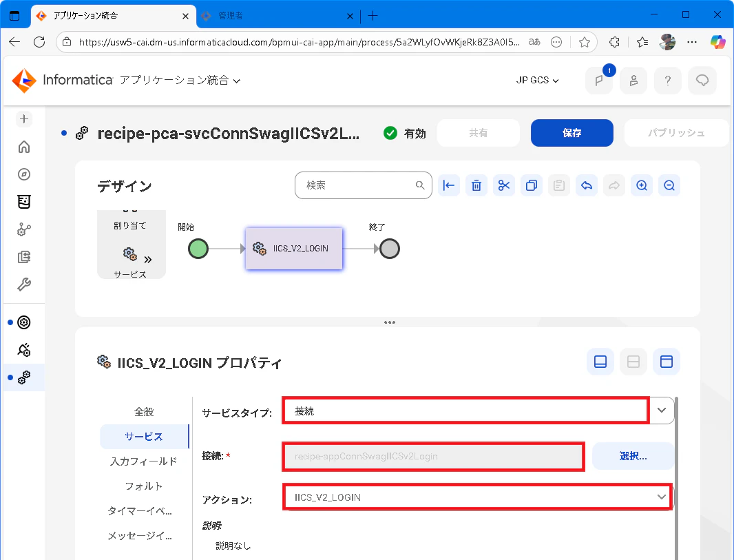Open the copy-document icon in left sidebar

coord(24,257)
